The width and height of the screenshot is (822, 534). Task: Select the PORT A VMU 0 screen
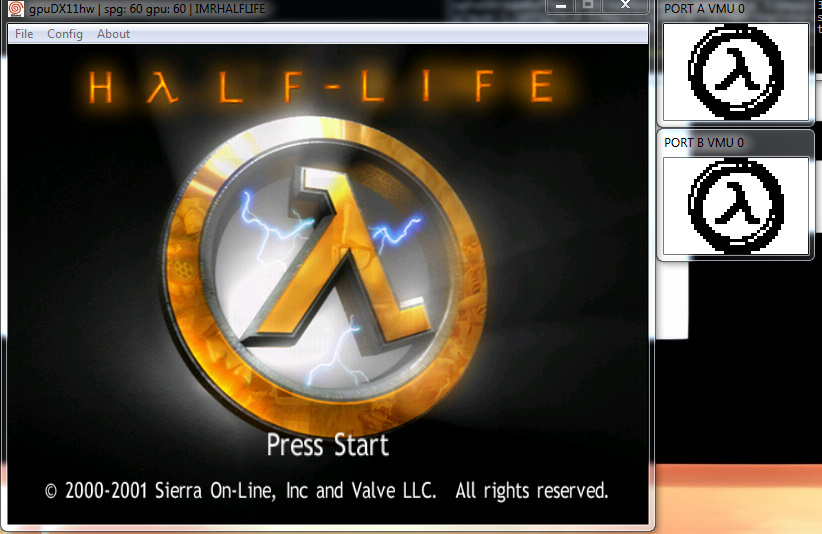(x=736, y=72)
